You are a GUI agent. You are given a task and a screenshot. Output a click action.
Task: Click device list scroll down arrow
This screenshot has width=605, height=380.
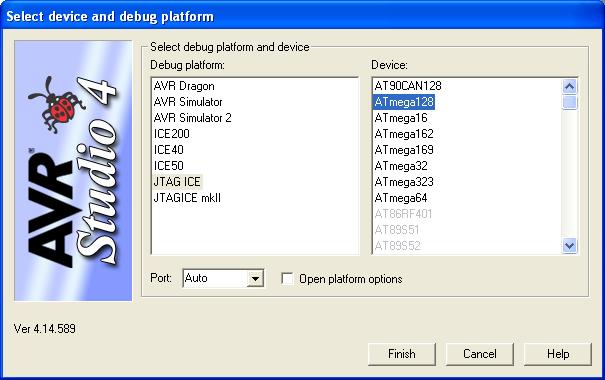[x=570, y=245]
